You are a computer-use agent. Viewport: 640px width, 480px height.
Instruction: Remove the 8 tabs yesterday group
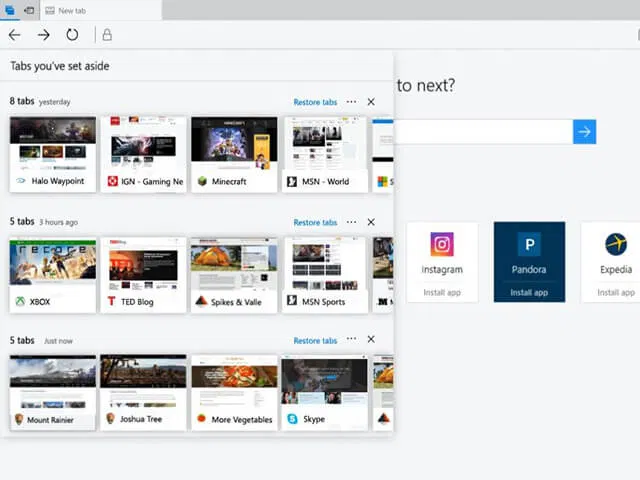(x=371, y=102)
